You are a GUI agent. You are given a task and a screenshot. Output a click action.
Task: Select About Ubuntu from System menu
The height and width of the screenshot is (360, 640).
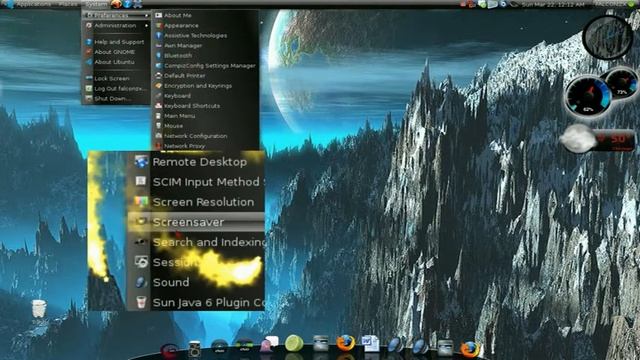tap(116, 62)
